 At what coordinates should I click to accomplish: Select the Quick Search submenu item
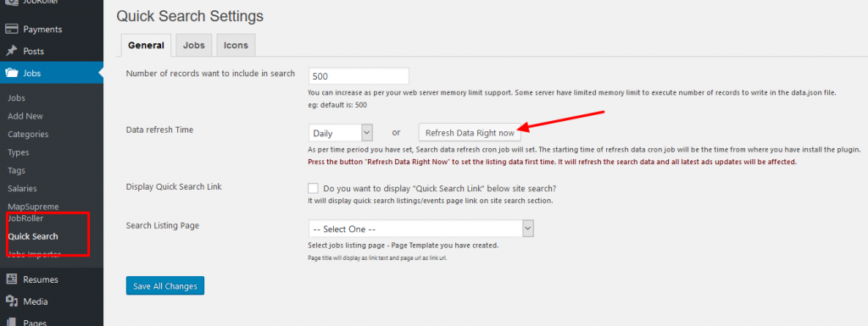33,236
